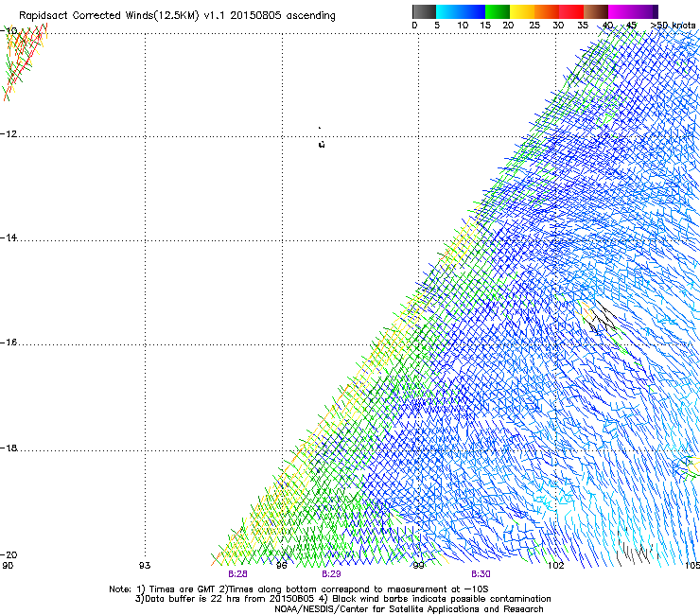Image resolution: width=700 pixels, height=615 pixels.
Task: Click the black contaminated wind barbs cluster
Action: pyautogui.click(x=602, y=318)
